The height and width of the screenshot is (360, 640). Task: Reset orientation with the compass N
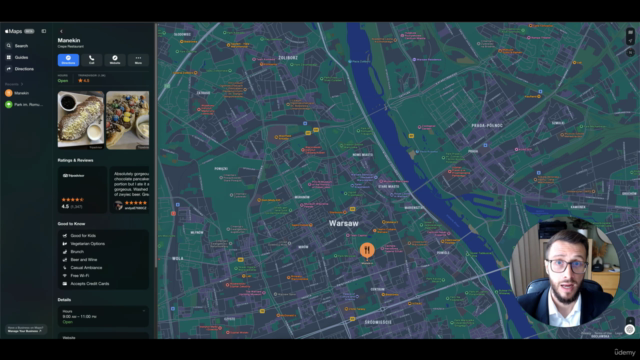click(630, 52)
